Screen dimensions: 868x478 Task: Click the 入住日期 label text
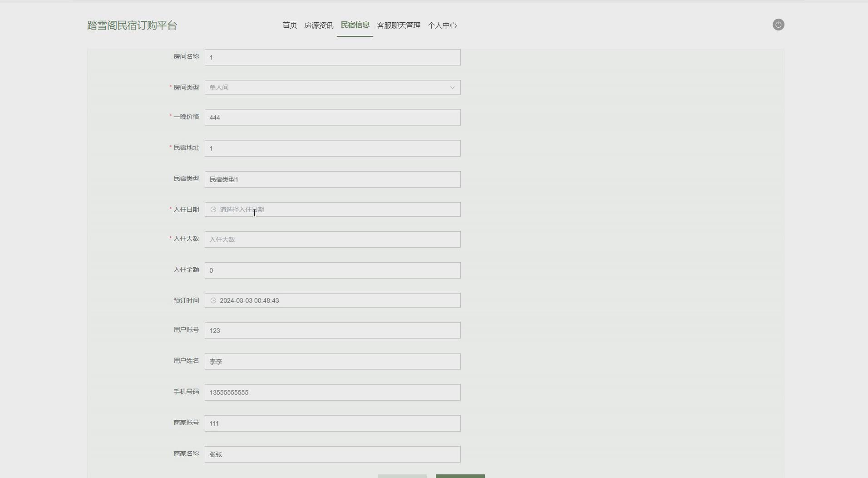[186, 209]
